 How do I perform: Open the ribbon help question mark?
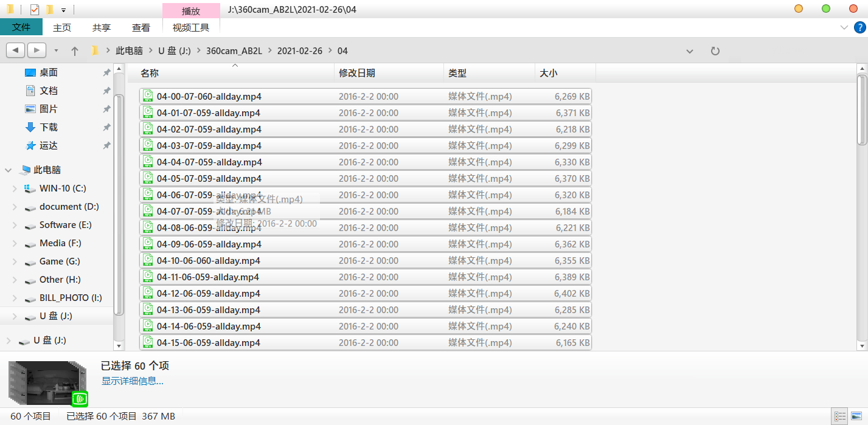click(x=860, y=27)
